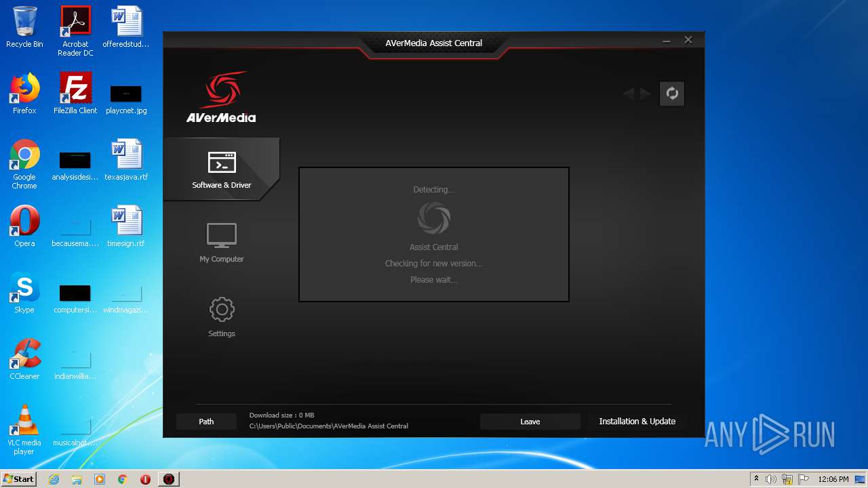Open Acrobat Reader DC shortcut
This screenshot has height=488, width=868.
pyautogui.click(x=75, y=31)
